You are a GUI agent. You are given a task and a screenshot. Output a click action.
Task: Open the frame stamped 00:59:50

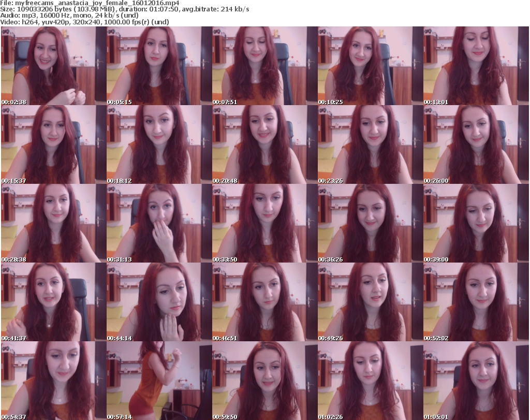(x=264, y=381)
